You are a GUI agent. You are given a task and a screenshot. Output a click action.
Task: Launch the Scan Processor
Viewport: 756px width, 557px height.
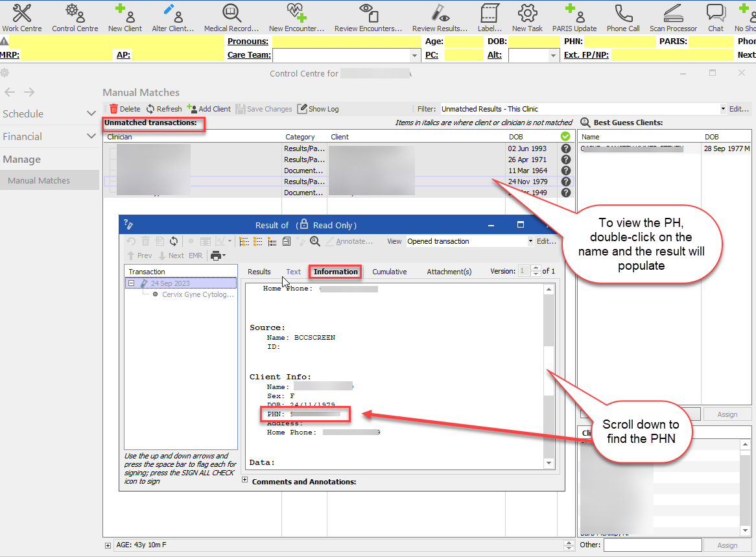pyautogui.click(x=673, y=18)
